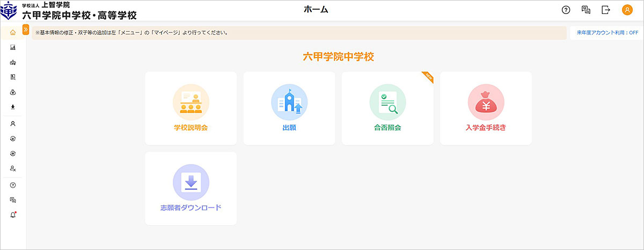Toggle 来年度アカウント利用 OFF setting

[607, 33]
